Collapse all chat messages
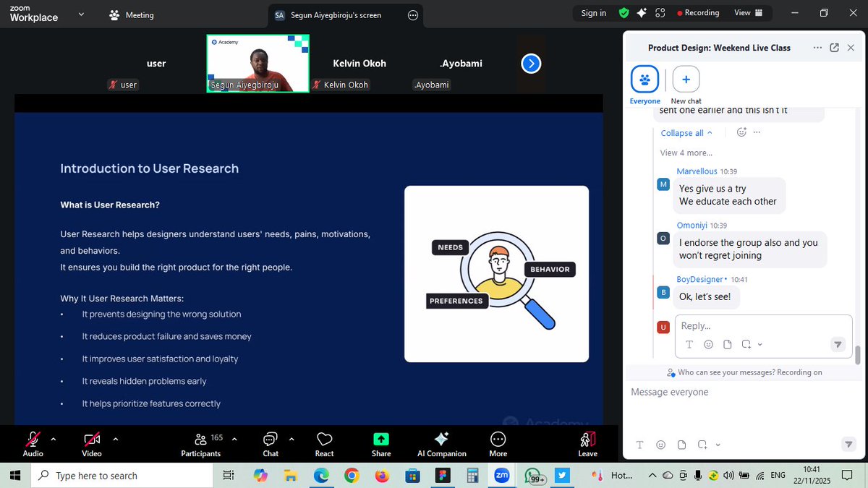Image resolution: width=868 pixels, height=488 pixels. point(681,132)
